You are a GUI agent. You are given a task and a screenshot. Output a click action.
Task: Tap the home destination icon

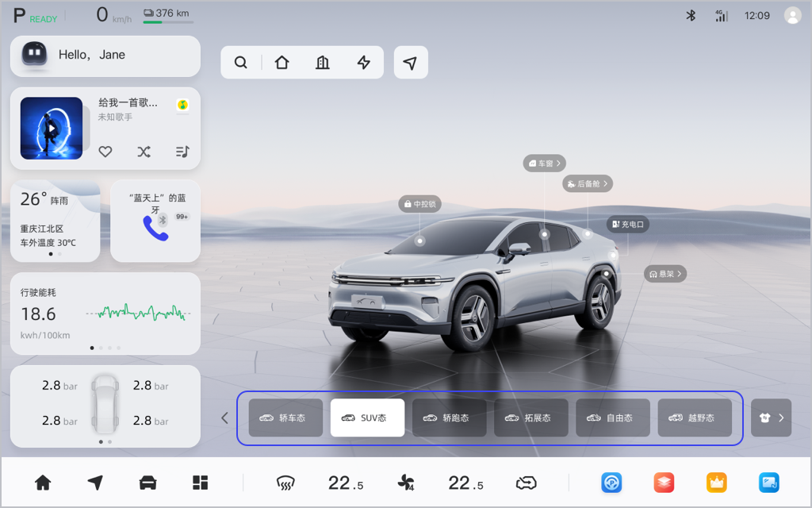(282, 63)
